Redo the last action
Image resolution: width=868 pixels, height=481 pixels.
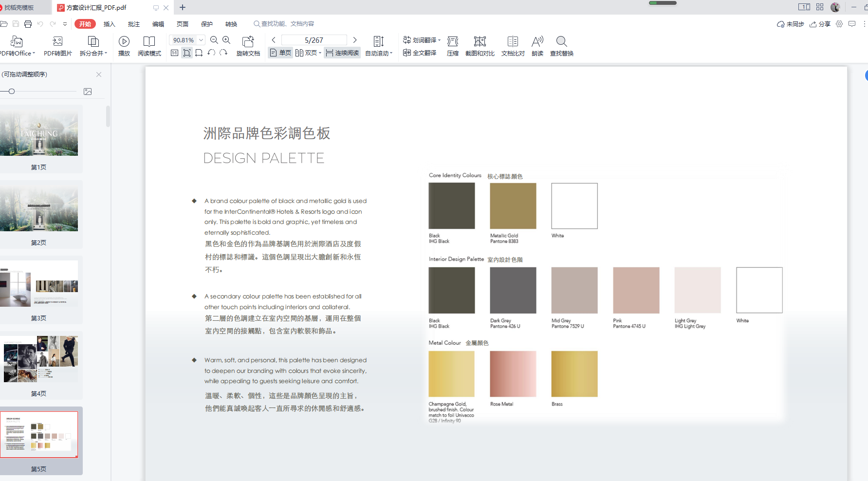(53, 24)
